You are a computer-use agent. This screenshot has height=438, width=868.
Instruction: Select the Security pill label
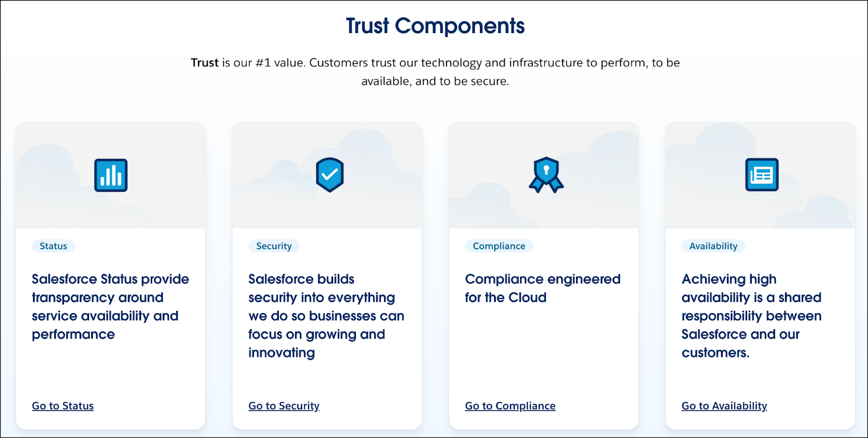[273, 245]
